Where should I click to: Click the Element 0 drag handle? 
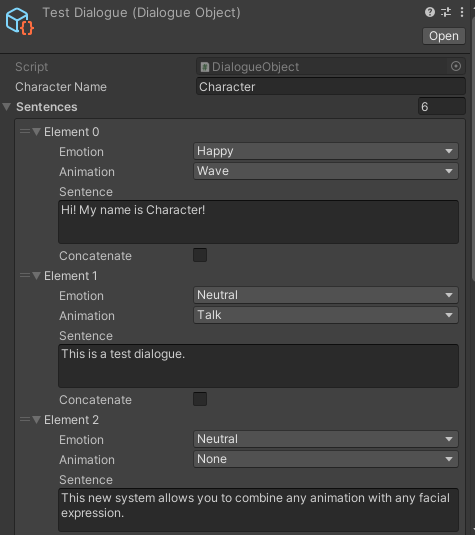pyautogui.click(x=25, y=131)
